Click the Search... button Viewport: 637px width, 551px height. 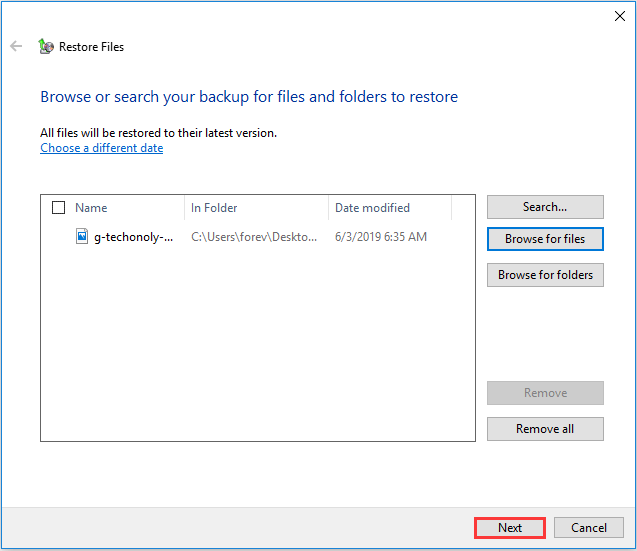click(545, 207)
